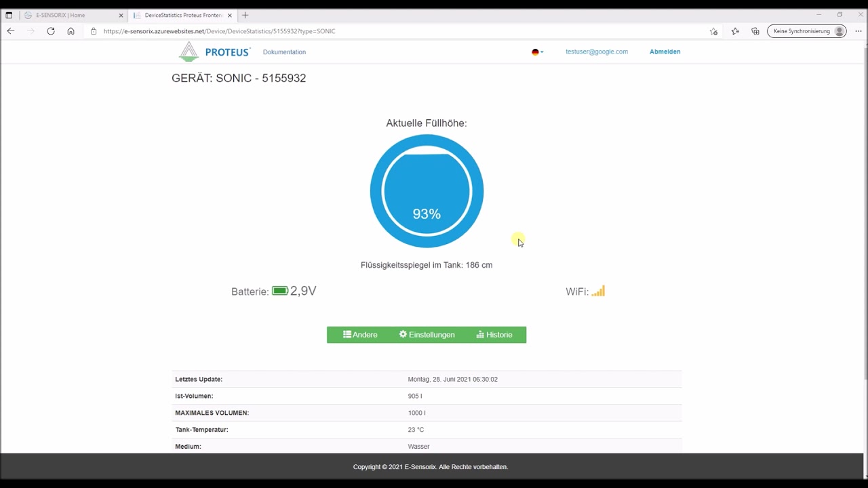This screenshot has width=868, height=488.
Task: Click the footer copyright text
Action: point(431,467)
